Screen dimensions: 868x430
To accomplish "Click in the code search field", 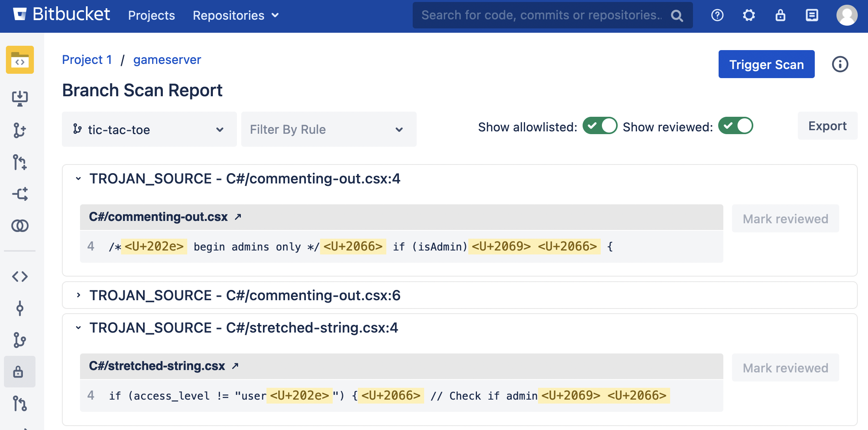I will point(542,15).
